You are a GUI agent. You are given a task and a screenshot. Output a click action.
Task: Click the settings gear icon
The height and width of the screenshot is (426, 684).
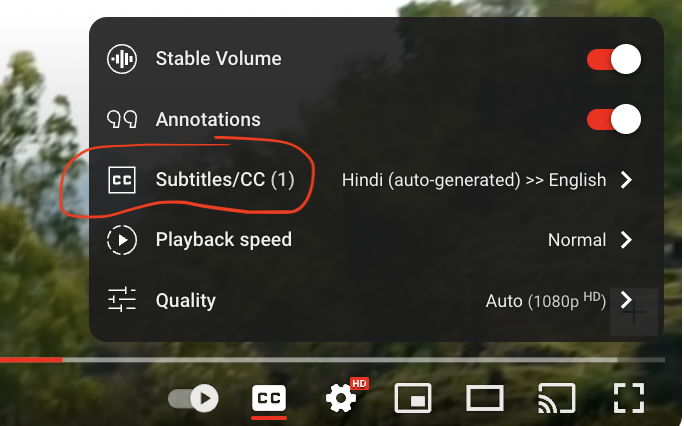point(341,399)
